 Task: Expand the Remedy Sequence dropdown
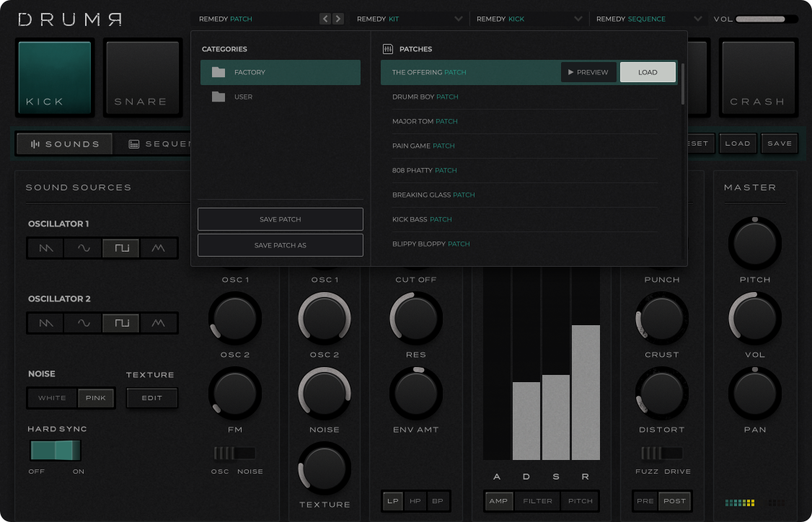pos(648,19)
